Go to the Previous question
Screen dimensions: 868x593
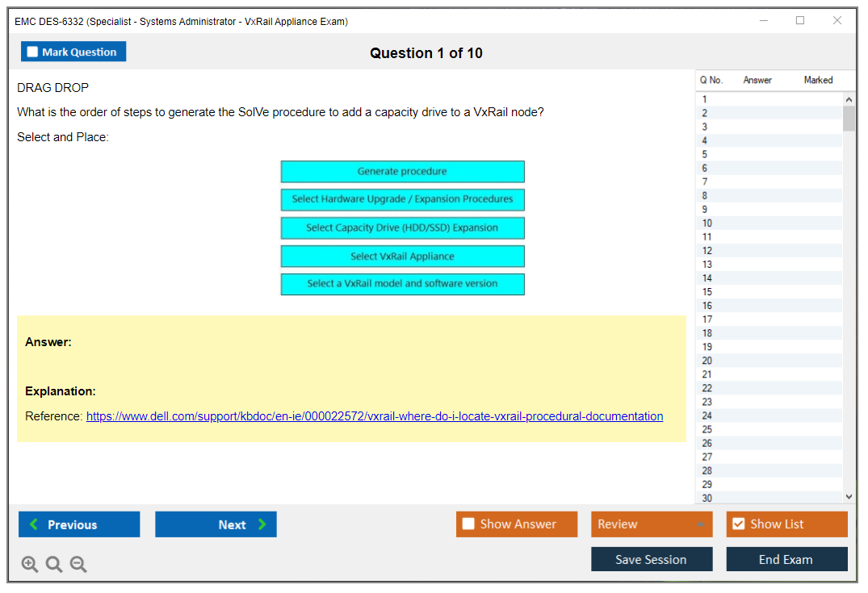(79, 524)
